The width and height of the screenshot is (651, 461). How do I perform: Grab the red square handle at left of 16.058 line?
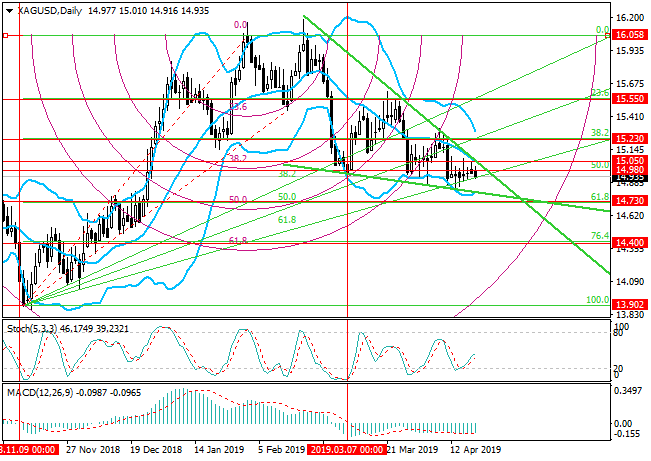click(5, 36)
